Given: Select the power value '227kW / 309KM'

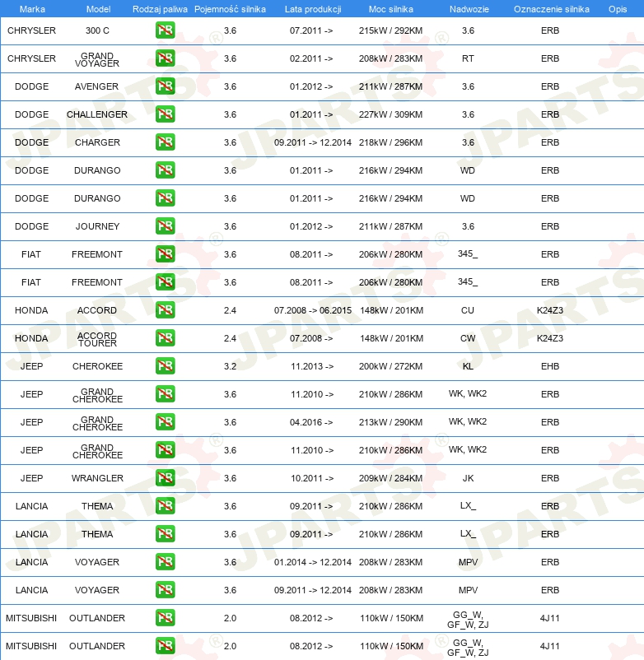Looking at the screenshot, I should (x=391, y=114).
